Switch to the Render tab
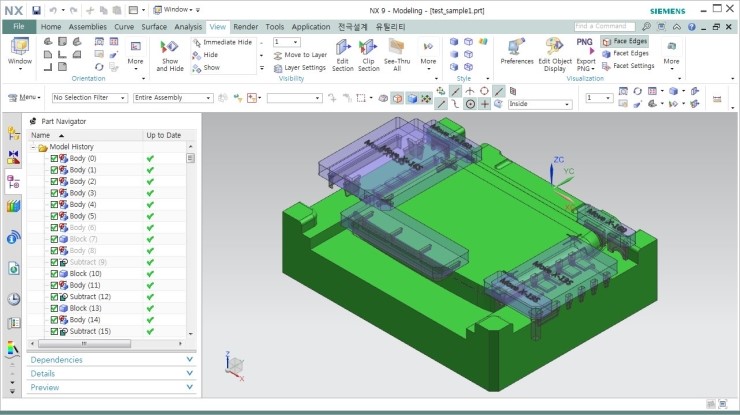Screen dimensions: 740x415 pyautogui.click(x=245, y=27)
